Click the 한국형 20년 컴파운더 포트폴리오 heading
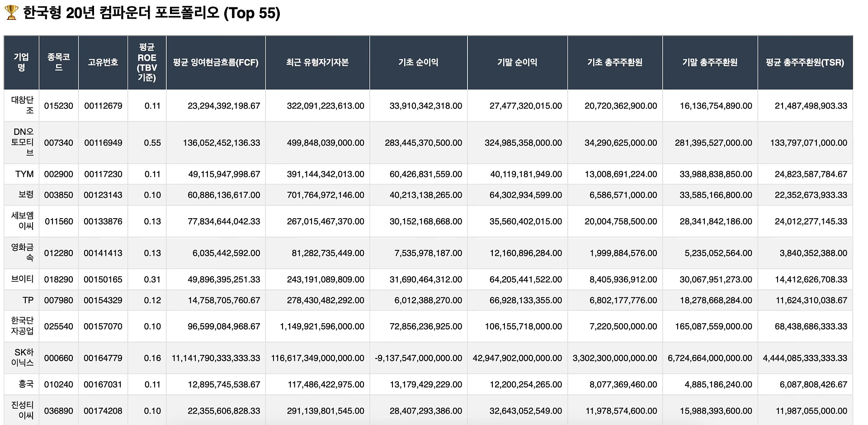Viewport: 868px width, 425px height. (x=151, y=13)
